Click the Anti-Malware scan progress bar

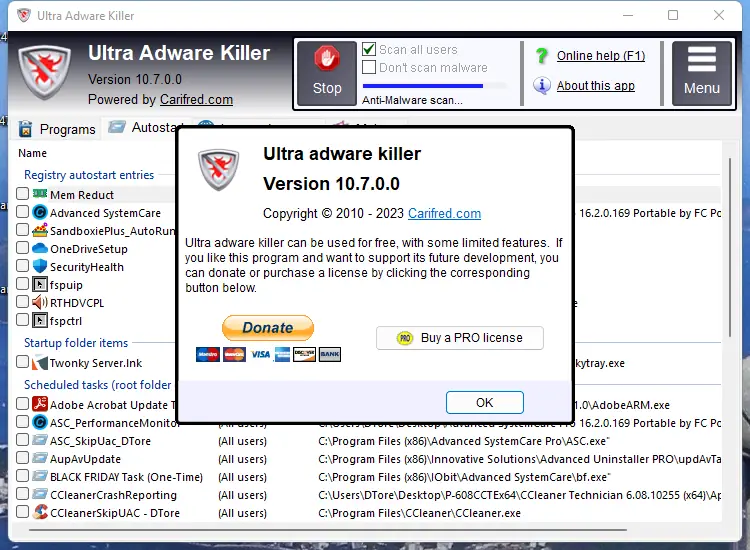434,86
